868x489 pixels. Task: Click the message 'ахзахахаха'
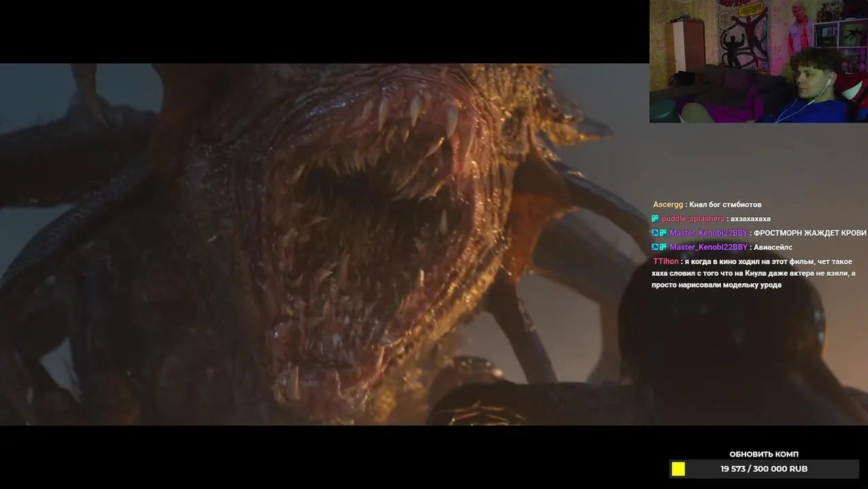tap(750, 219)
